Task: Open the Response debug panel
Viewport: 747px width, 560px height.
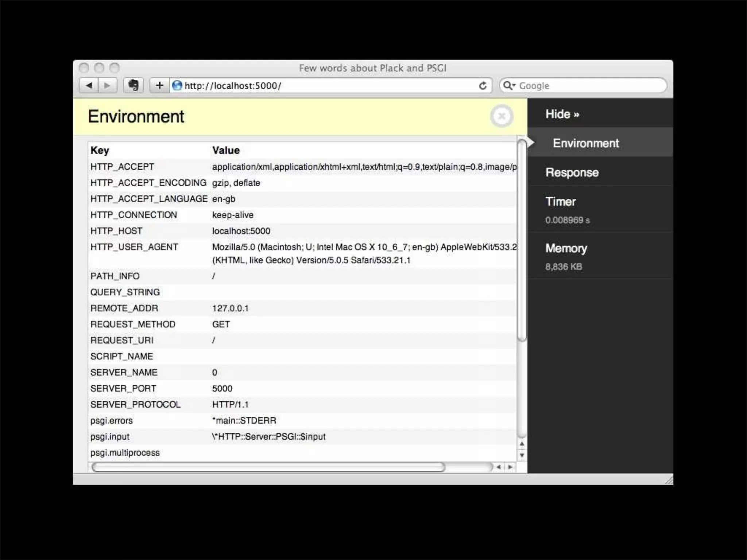Action: 572,172
